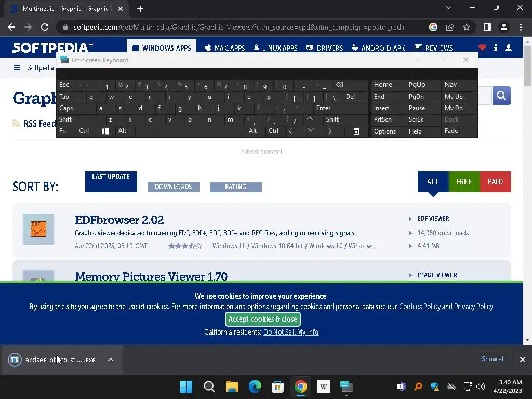Open Microsoft Edge from taskbar

tap(255, 387)
